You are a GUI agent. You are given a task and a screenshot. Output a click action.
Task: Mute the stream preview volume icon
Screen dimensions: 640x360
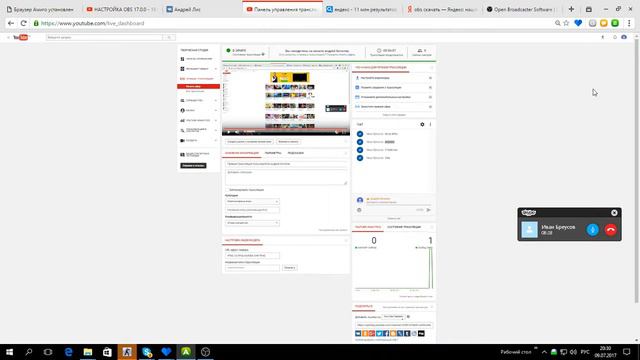click(237, 132)
